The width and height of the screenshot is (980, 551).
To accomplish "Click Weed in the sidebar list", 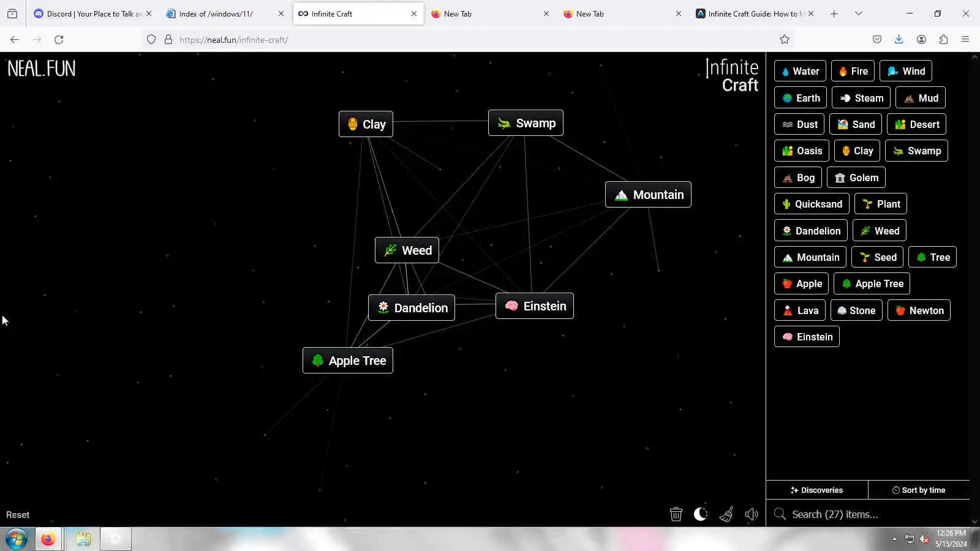I will click(880, 231).
